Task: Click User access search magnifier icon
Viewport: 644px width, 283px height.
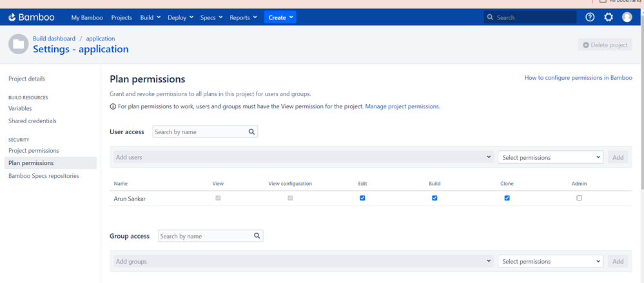Action: click(x=251, y=132)
